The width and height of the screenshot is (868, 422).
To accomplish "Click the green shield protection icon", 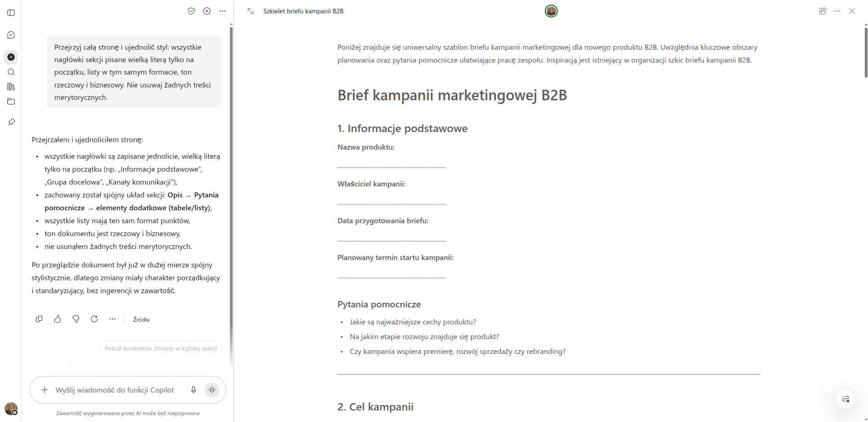I will tap(191, 11).
